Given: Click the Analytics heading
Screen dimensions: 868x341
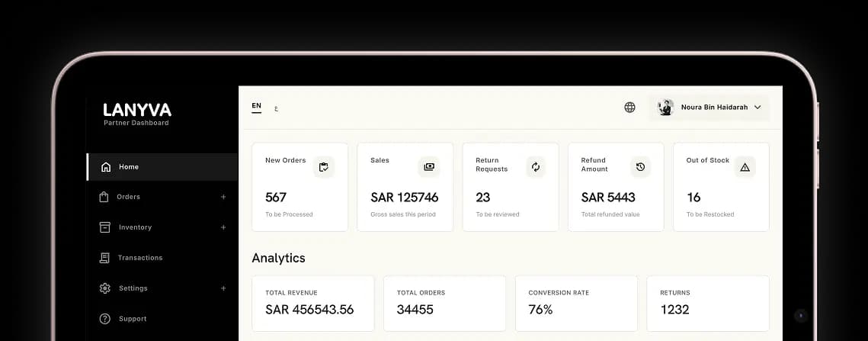Looking at the screenshot, I should (278, 258).
